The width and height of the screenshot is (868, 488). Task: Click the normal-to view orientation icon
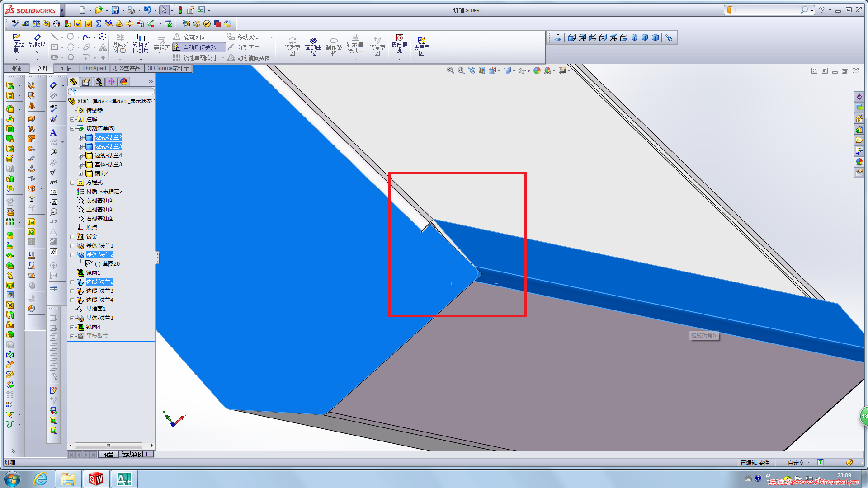click(558, 38)
